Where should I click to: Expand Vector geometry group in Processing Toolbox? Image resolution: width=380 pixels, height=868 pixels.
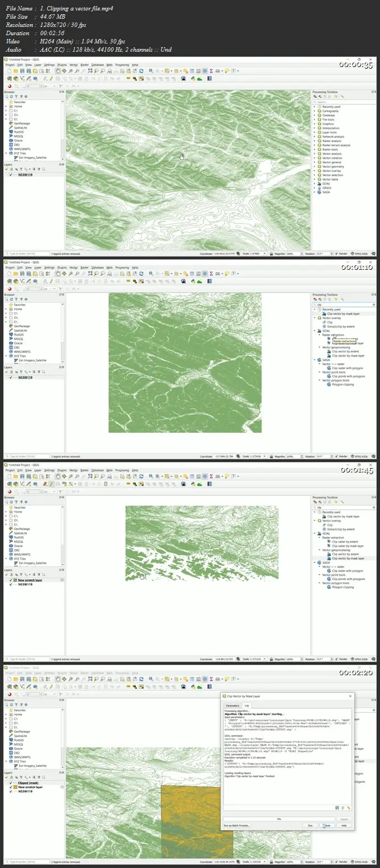(x=315, y=166)
